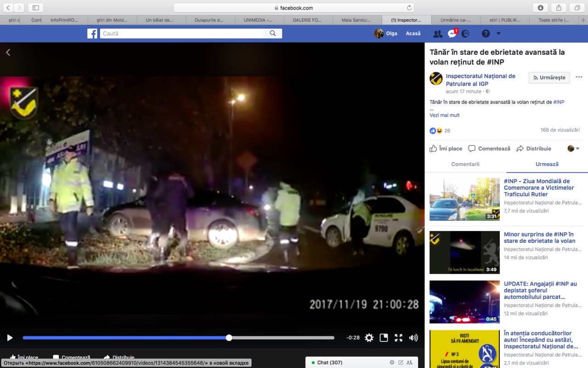588x368 pixels.
Task: Switch to the Toate știrile browser tab
Action: [x=554, y=20]
